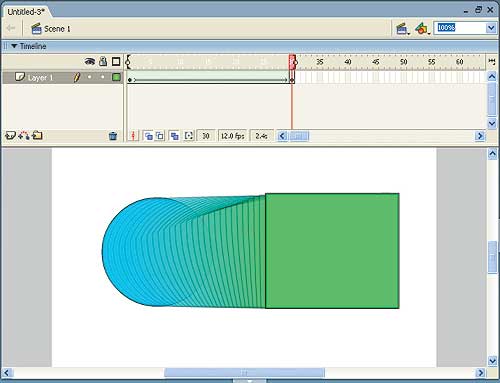Click the Center Frame button
500x383 pixels.
(x=133, y=136)
